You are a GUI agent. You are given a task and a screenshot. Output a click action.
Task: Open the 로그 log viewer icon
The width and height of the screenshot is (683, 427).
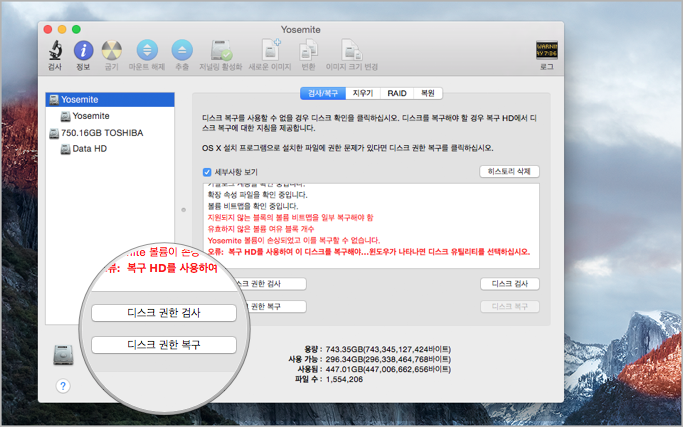pos(547,50)
